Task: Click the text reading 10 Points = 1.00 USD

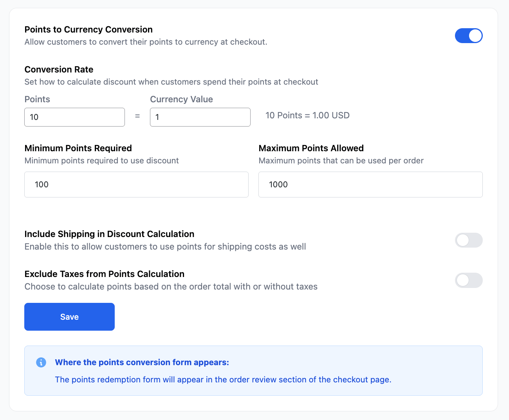Action: click(308, 115)
